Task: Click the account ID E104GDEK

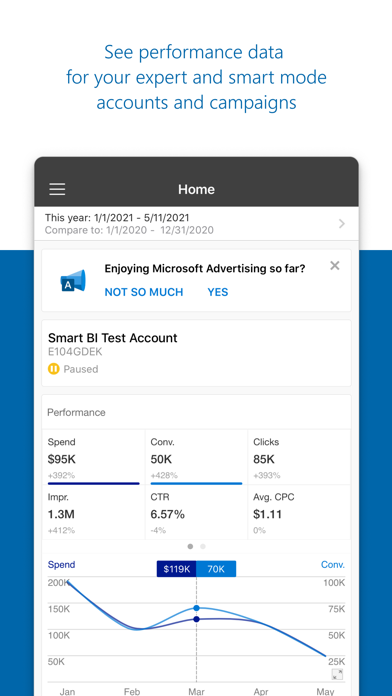Action: 75,352
